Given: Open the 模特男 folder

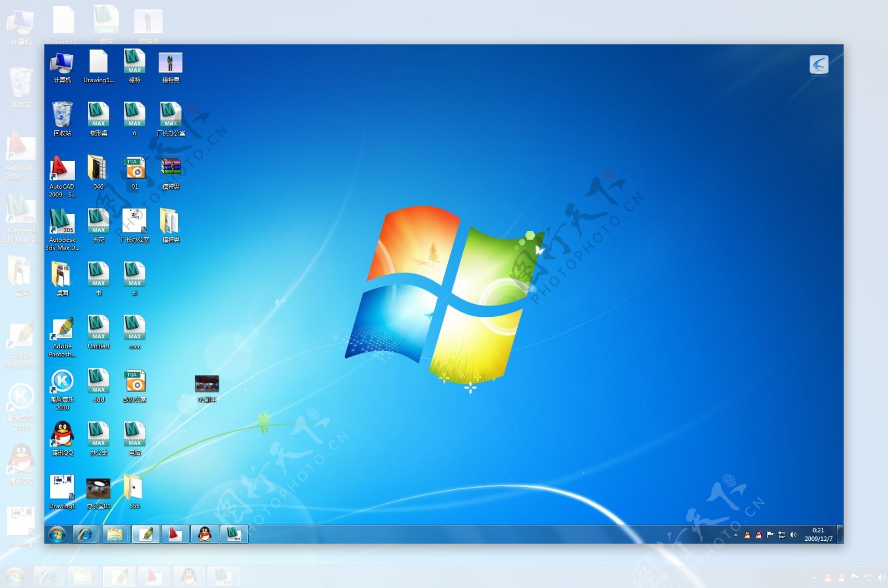Looking at the screenshot, I should 170,226.
